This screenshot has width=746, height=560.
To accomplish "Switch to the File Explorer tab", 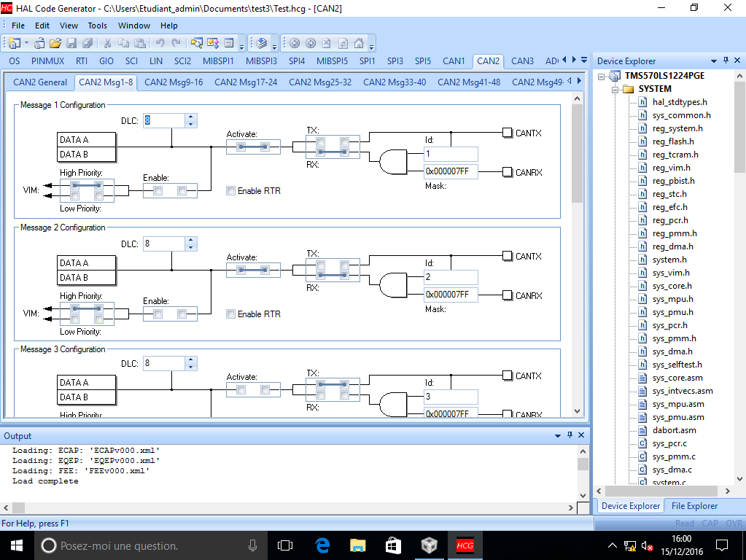I will pyautogui.click(x=694, y=506).
